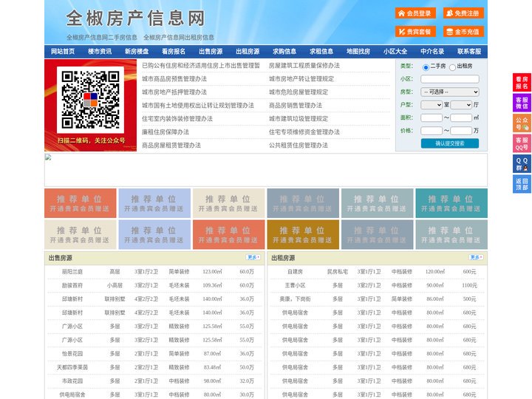The width and height of the screenshot is (532, 399).
Task: Open 丽阳兰庭 sale listing
Action: coord(72,272)
